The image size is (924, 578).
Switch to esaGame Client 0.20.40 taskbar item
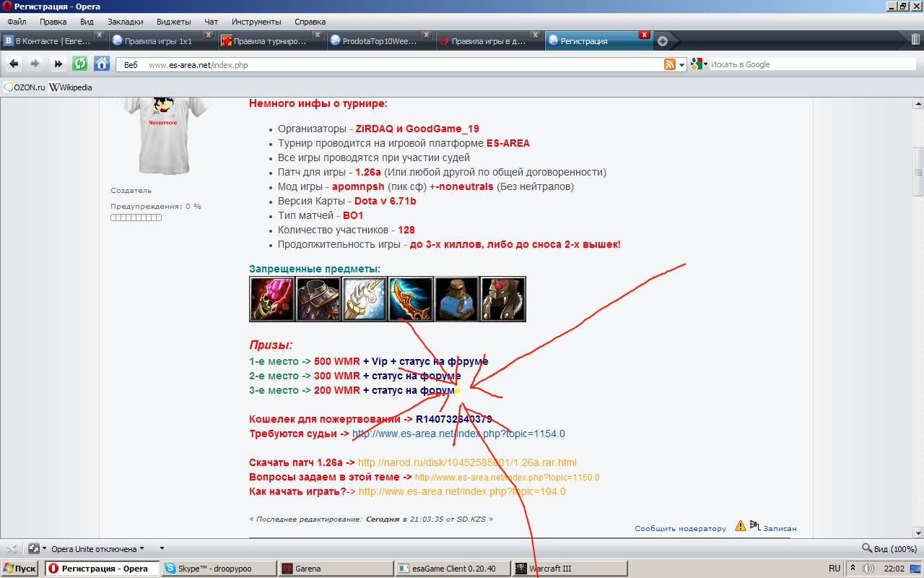[x=453, y=569]
